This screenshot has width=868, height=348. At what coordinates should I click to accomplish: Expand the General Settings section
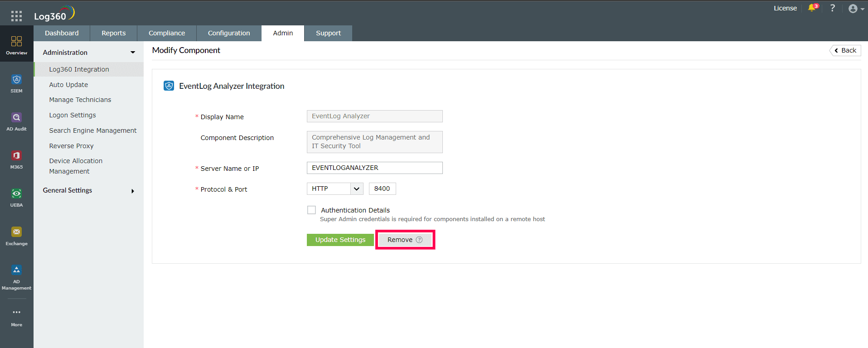pyautogui.click(x=133, y=191)
